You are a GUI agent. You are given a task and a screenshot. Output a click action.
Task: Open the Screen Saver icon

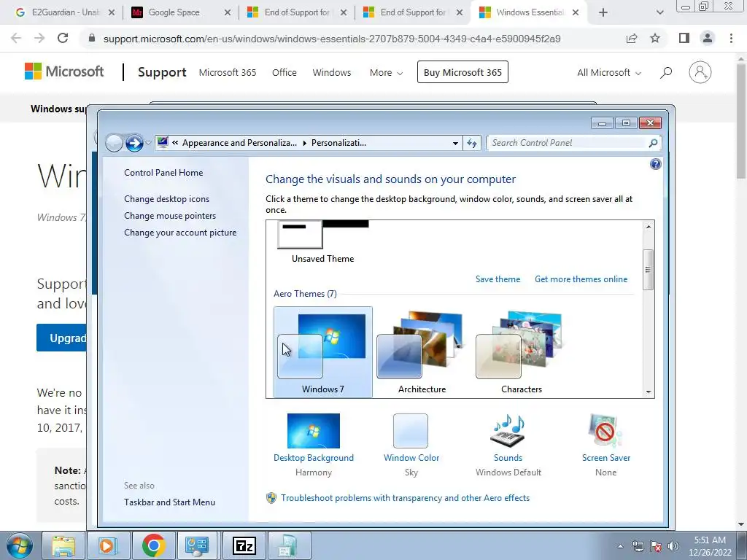[605, 431]
